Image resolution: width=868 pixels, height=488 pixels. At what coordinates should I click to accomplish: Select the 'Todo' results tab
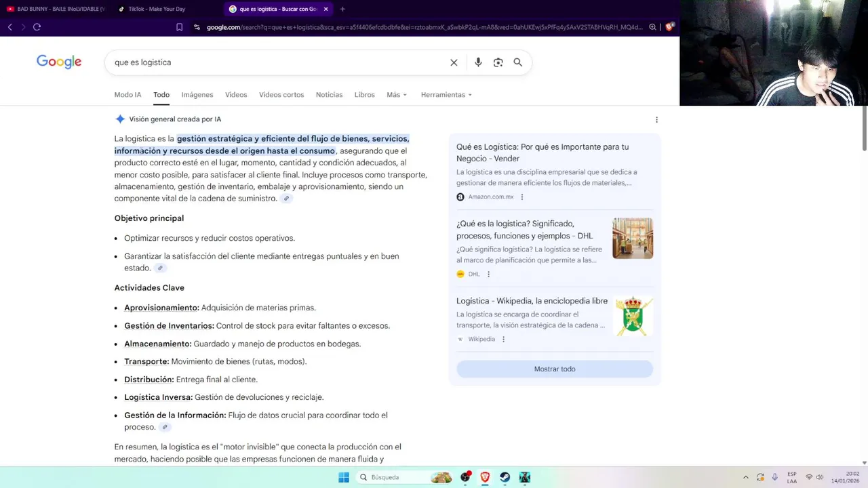161,95
